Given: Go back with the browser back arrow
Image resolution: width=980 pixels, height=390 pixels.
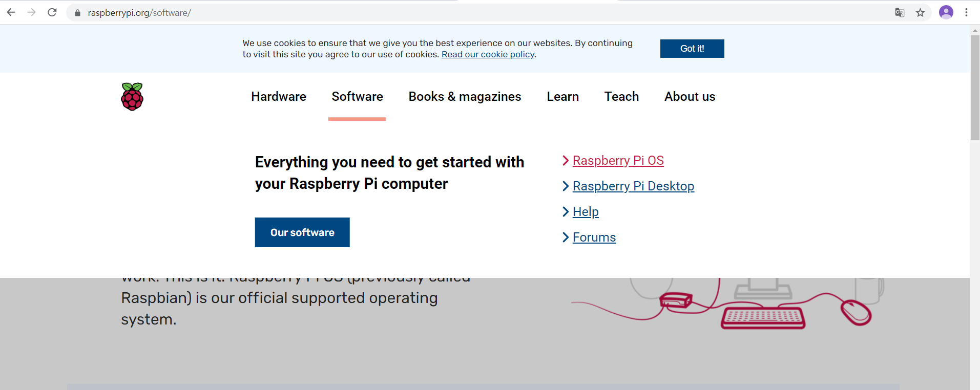Looking at the screenshot, I should [11, 12].
